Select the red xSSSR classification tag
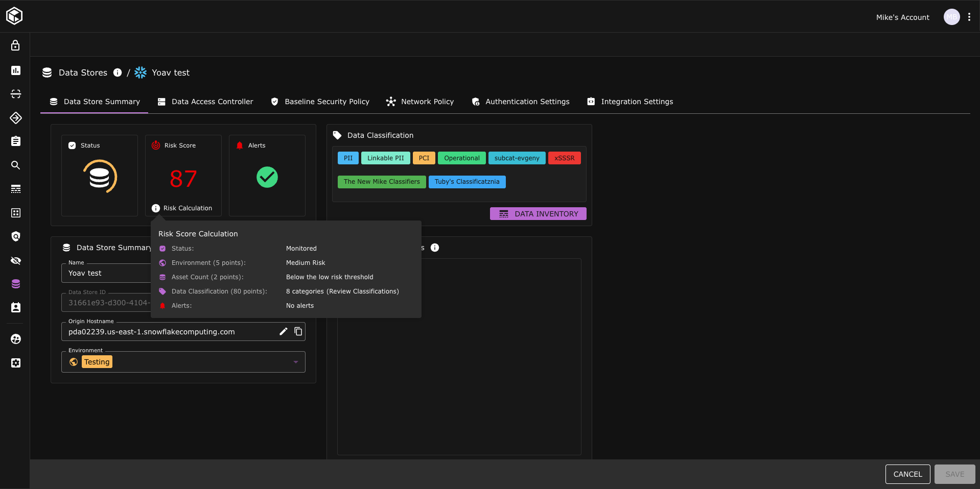 pos(564,158)
